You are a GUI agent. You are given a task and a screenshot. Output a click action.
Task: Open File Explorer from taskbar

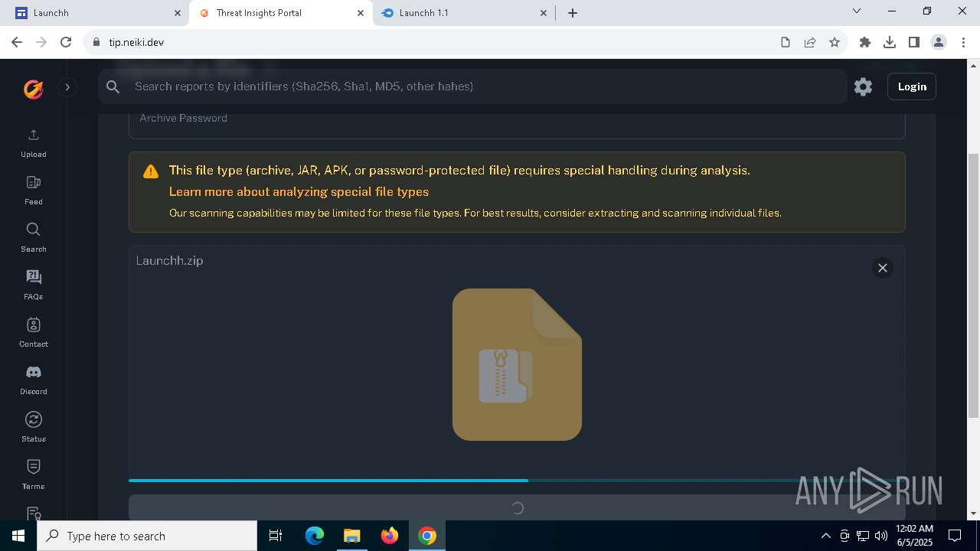(352, 536)
